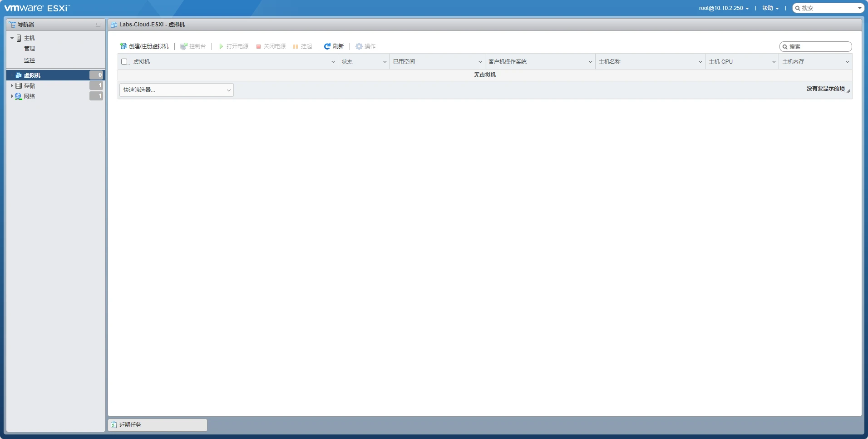Viewport: 868px width, 439px height.
Task: Click the Power off icon (关闭电源)
Action: pyautogui.click(x=258, y=46)
